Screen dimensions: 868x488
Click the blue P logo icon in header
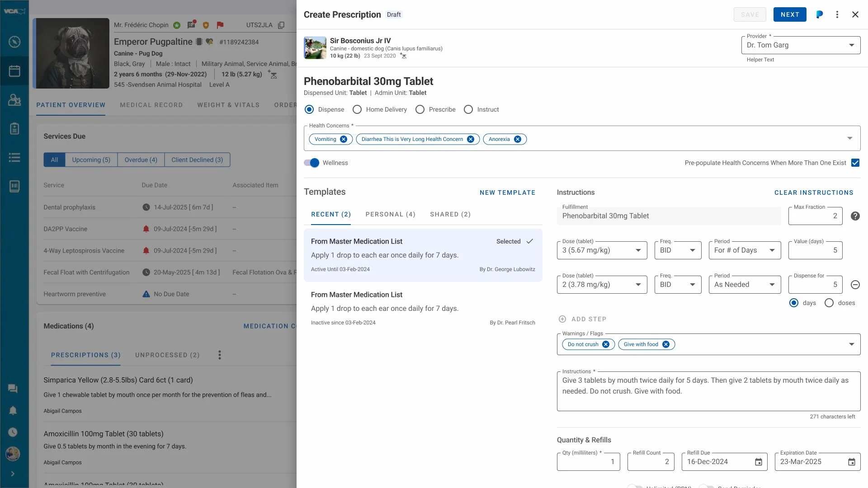click(x=819, y=14)
